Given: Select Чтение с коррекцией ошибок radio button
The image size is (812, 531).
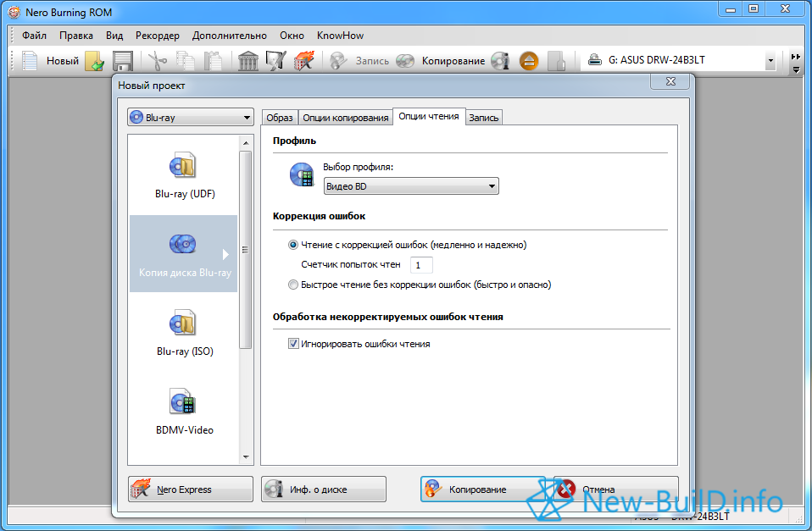Looking at the screenshot, I should click(293, 245).
